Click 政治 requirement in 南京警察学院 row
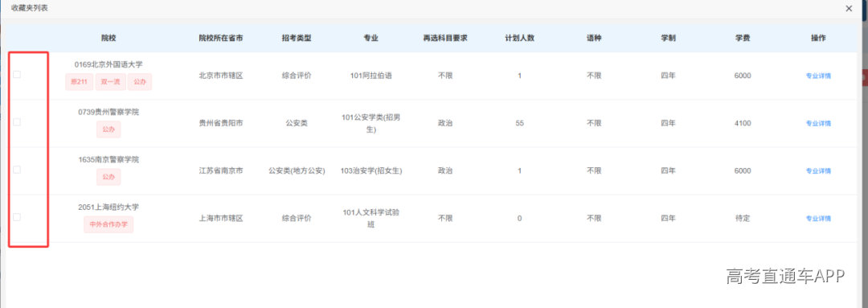 click(445, 170)
